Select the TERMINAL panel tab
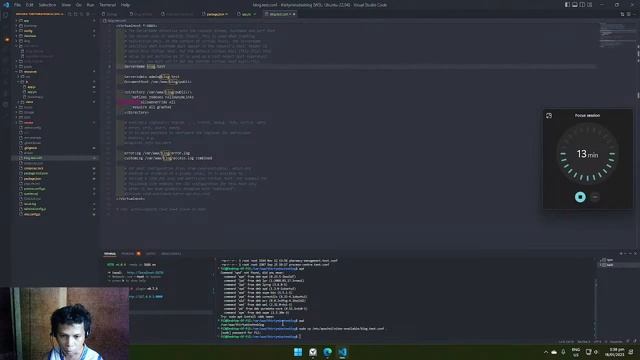Screen dimensions: 640x360 pos(109,253)
